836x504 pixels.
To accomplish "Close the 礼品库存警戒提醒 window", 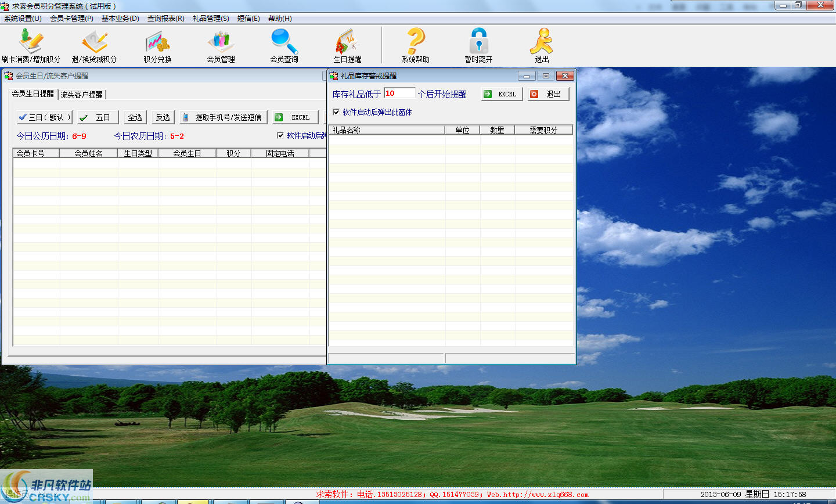I will (565, 76).
